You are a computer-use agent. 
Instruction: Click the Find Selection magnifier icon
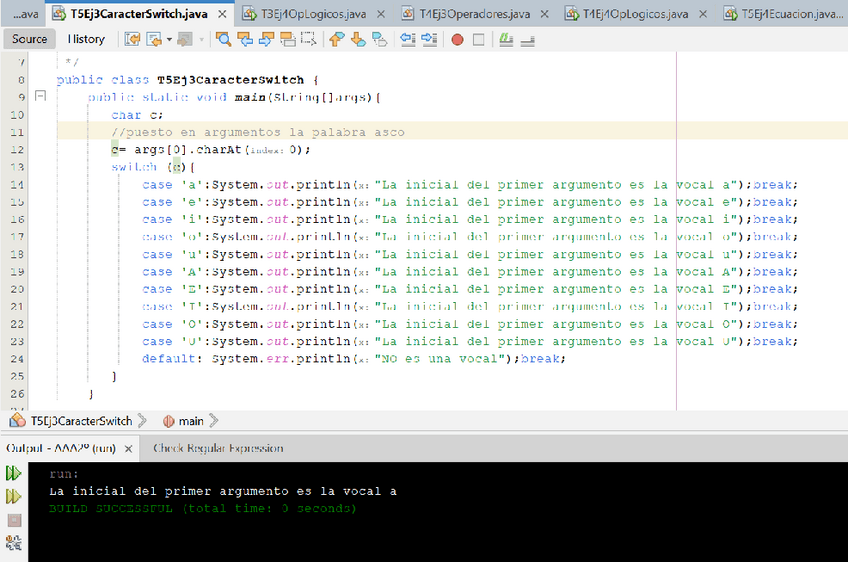tap(223, 39)
